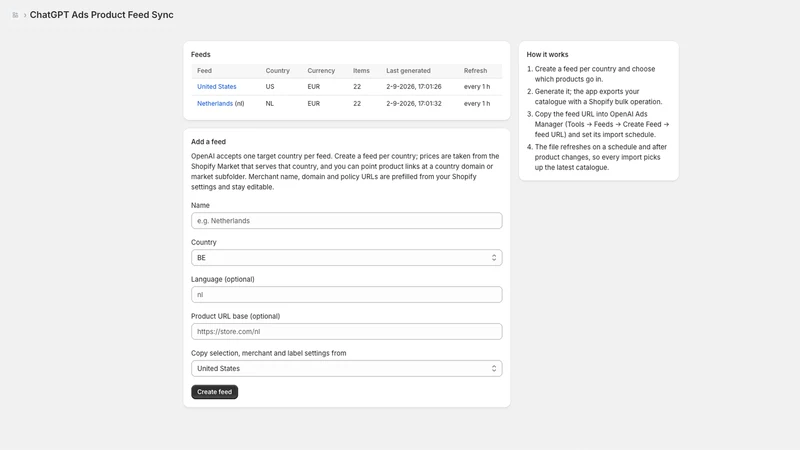Viewport: 800px width, 450px height.
Task: Click the Currency column header
Action: point(321,71)
